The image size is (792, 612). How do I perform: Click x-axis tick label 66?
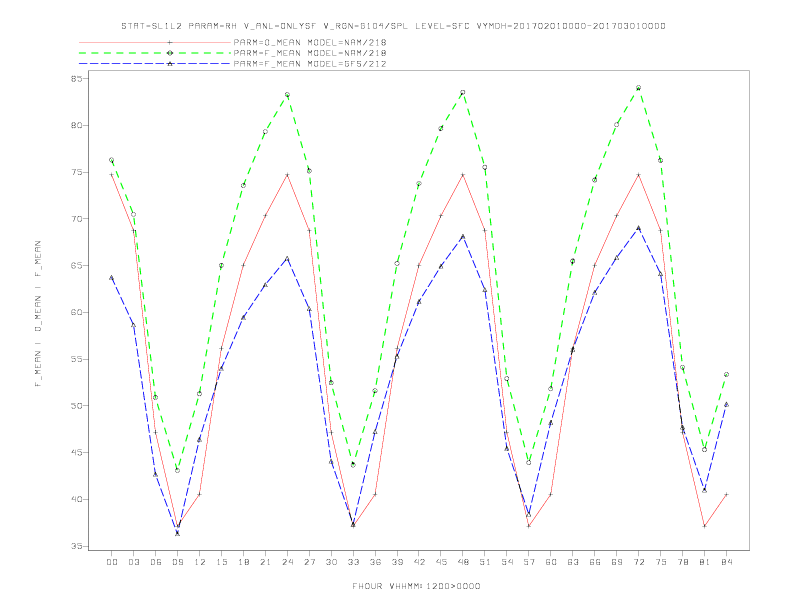point(595,562)
